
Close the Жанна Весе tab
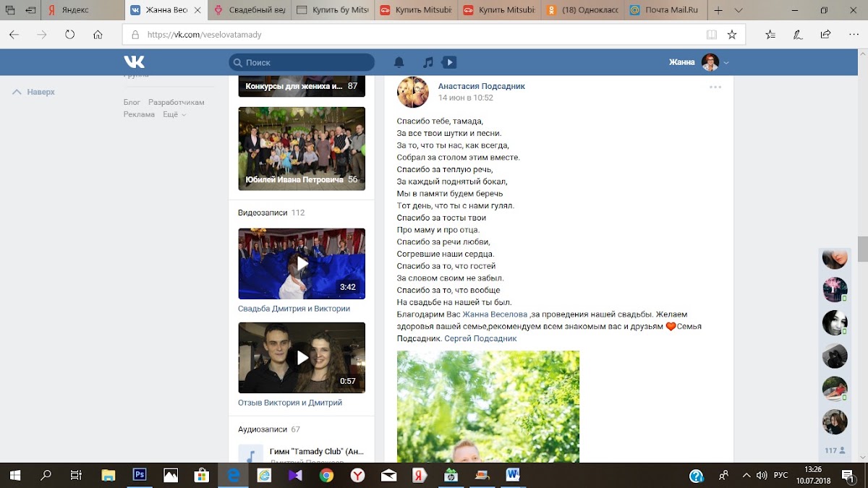click(197, 10)
